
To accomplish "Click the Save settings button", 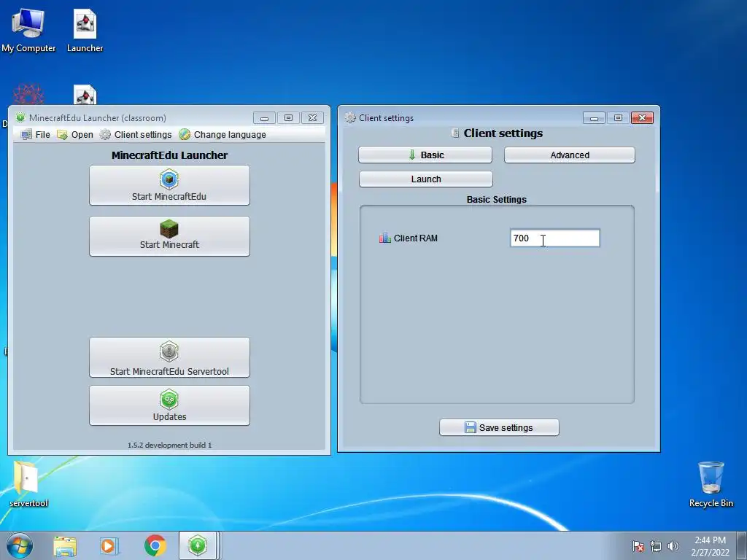I will 499,427.
